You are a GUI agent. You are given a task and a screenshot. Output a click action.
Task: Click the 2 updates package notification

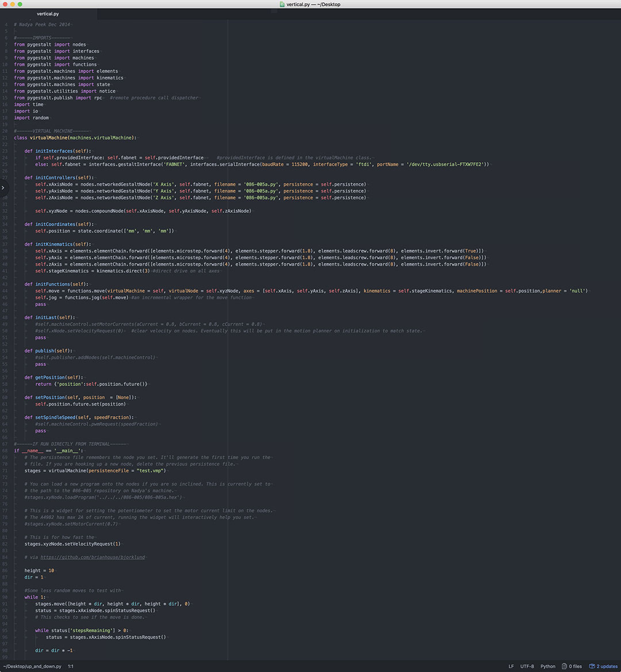[603, 666]
